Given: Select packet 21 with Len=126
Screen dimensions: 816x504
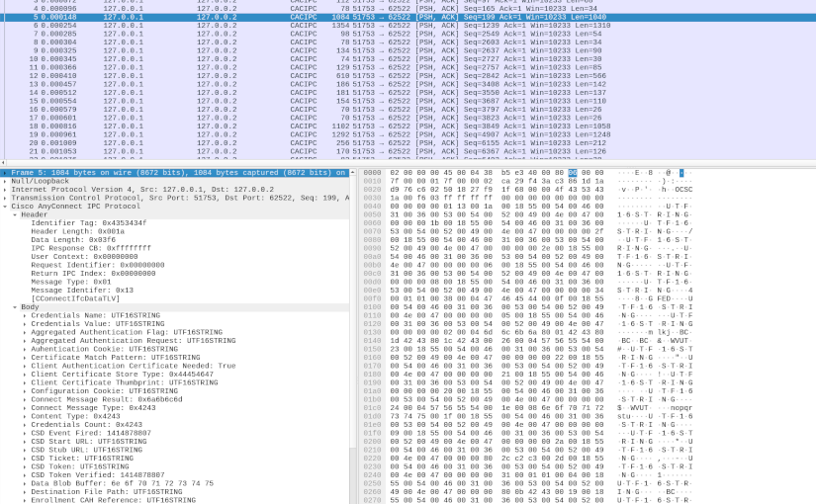Looking at the screenshot, I should click(x=408, y=151).
